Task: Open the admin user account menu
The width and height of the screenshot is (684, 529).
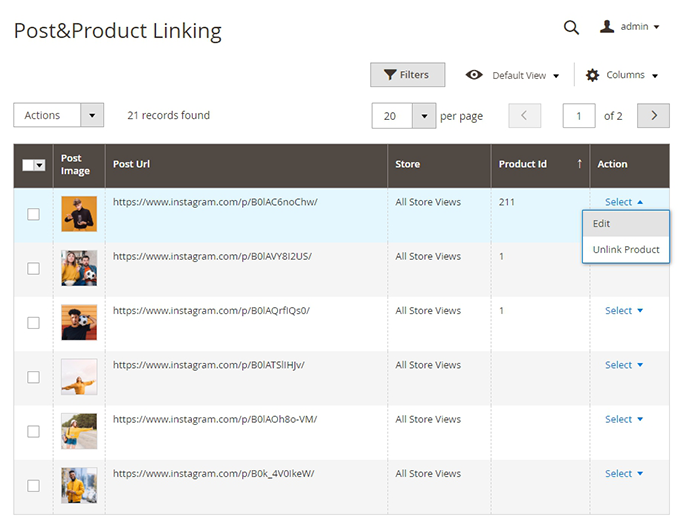Action: click(x=630, y=27)
